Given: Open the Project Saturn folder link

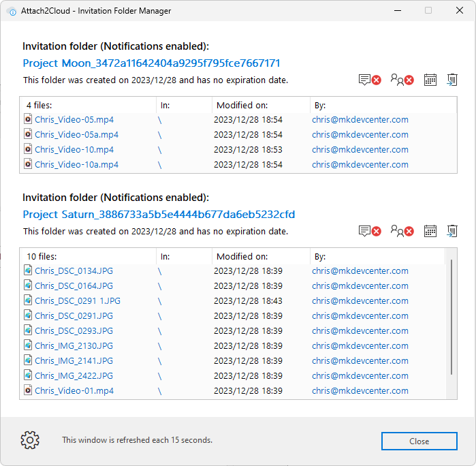Looking at the screenshot, I should (159, 215).
